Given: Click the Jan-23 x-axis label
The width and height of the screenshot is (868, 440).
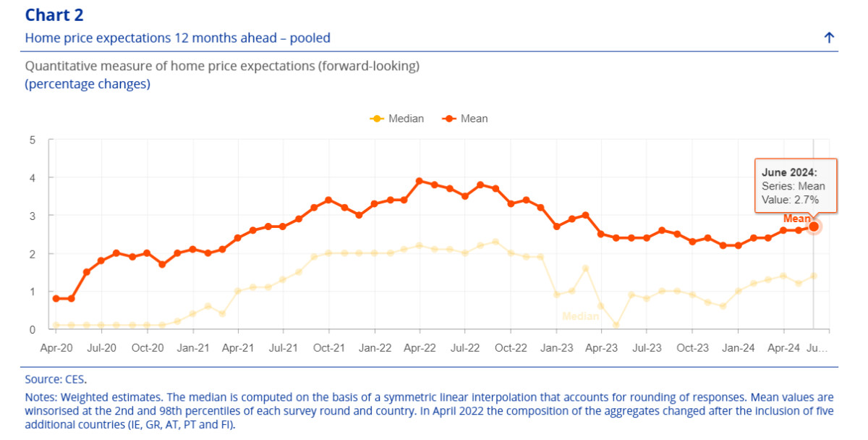Looking at the screenshot, I should click(x=556, y=348).
